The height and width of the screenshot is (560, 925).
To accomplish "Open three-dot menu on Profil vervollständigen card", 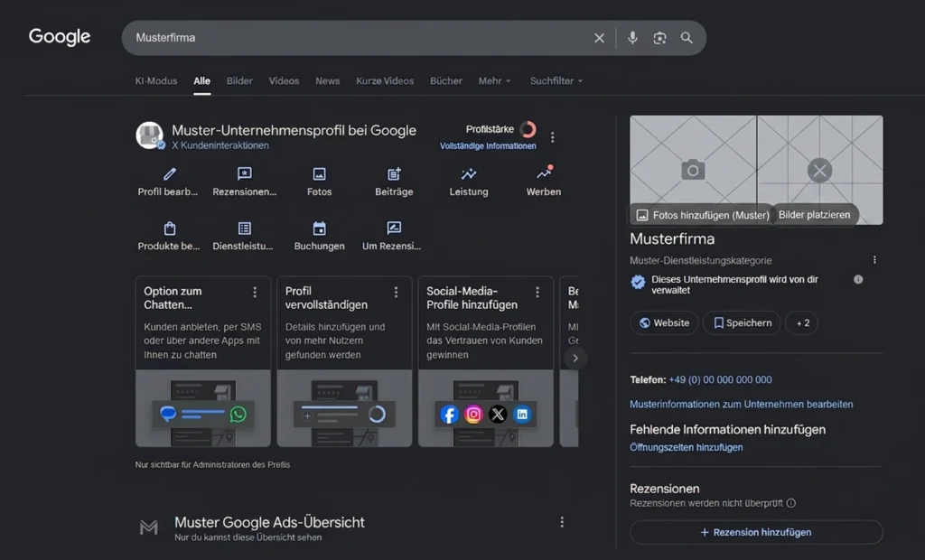I will pyautogui.click(x=396, y=292).
